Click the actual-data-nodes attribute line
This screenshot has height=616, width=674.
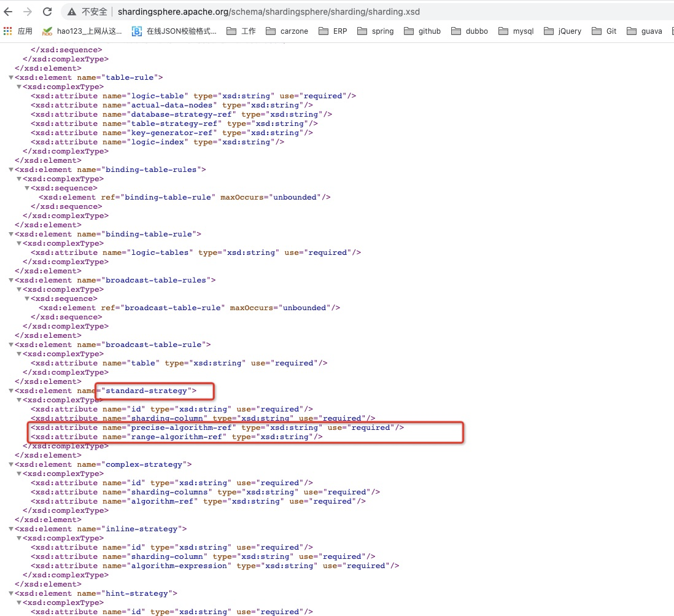(x=172, y=105)
